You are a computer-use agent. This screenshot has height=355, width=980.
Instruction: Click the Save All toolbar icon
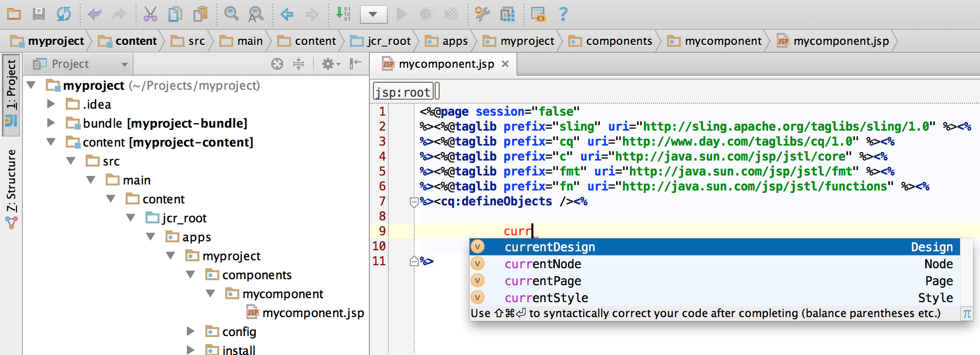tap(38, 14)
